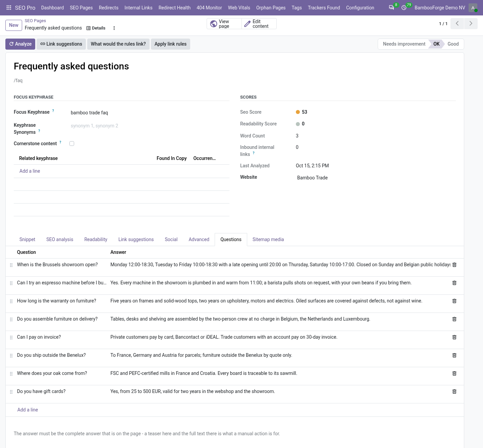Open the Sitemap media tab
The height and width of the screenshot is (448, 483).
click(x=268, y=239)
